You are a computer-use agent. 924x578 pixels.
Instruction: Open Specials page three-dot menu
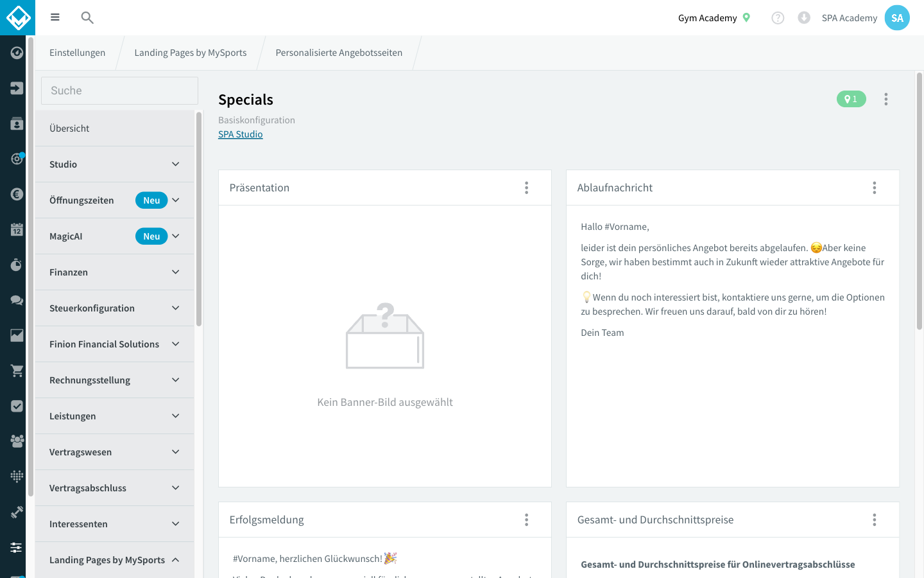[x=886, y=99]
